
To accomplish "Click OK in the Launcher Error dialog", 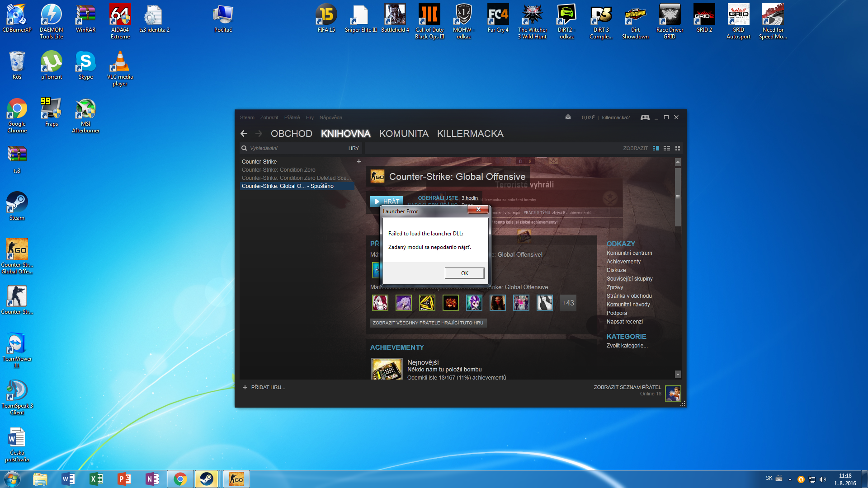I will (464, 273).
